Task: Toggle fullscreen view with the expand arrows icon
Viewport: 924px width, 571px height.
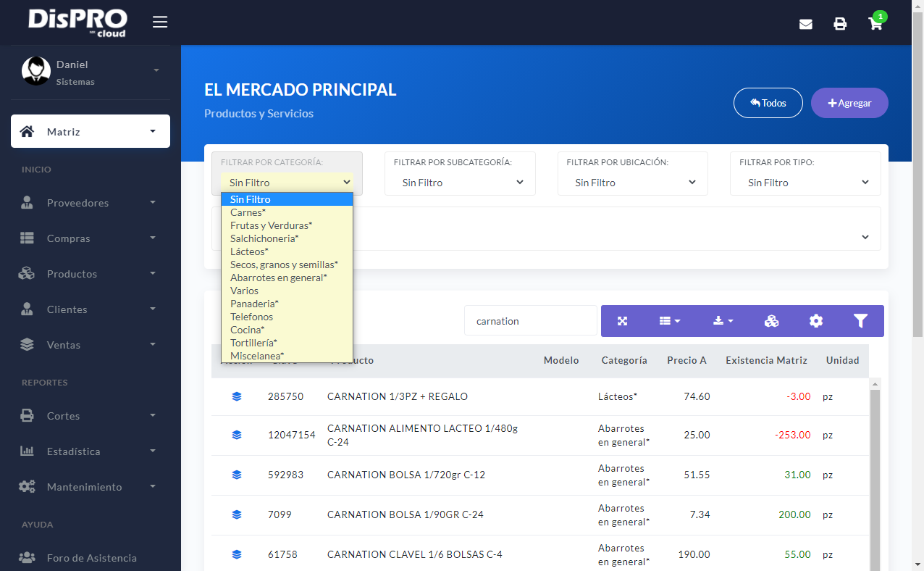Action: coord(622,320)
